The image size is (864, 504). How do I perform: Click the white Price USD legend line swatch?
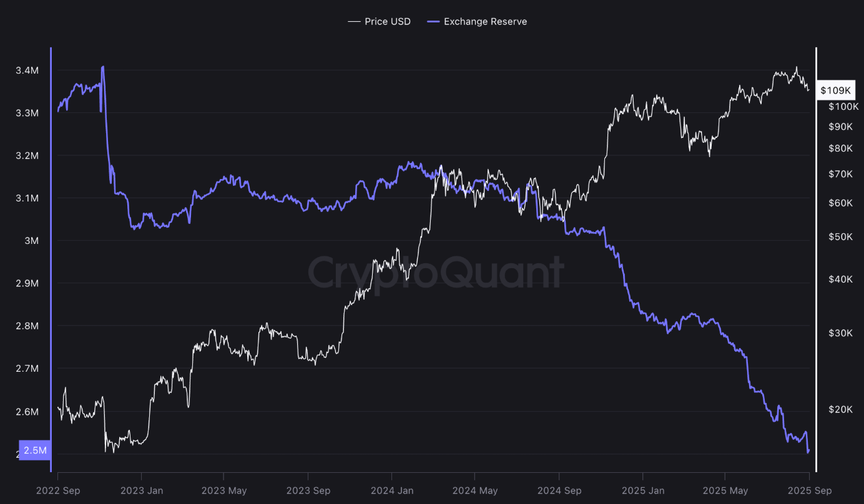tap(355, 22)
